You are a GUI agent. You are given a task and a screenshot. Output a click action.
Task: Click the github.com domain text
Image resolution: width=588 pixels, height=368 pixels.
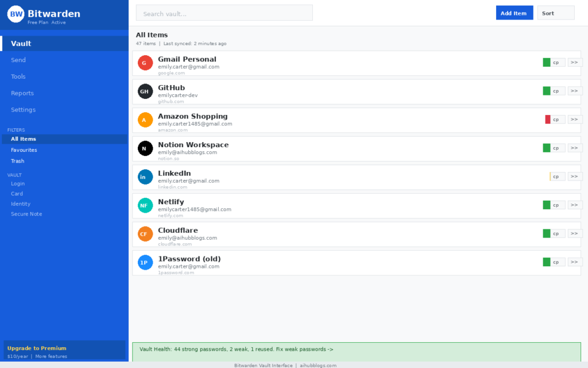[171, 101]
